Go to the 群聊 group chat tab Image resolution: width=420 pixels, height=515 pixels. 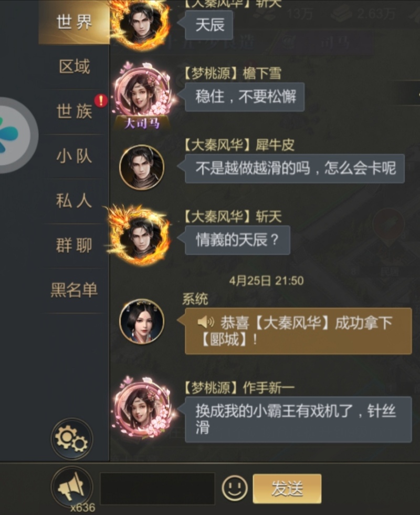tap(74, 245)
